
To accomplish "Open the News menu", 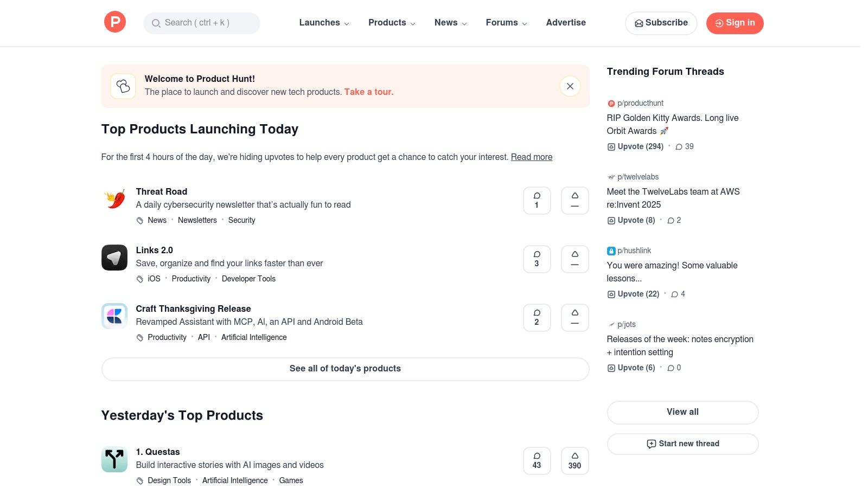I will point(450,23).
